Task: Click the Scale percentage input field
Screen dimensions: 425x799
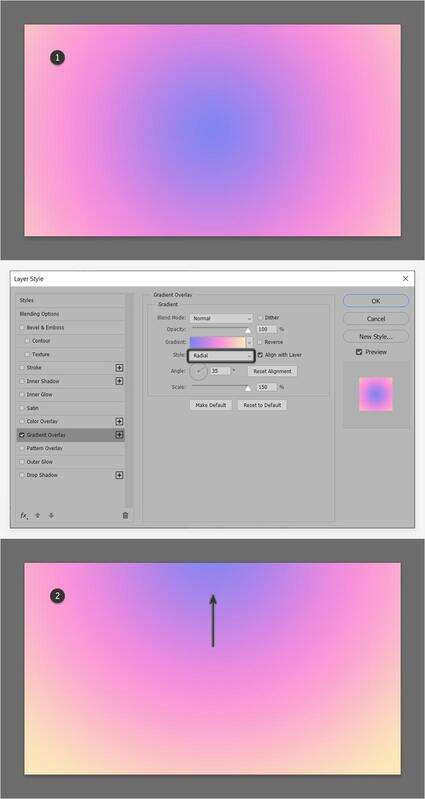Action: click(267, 387)
